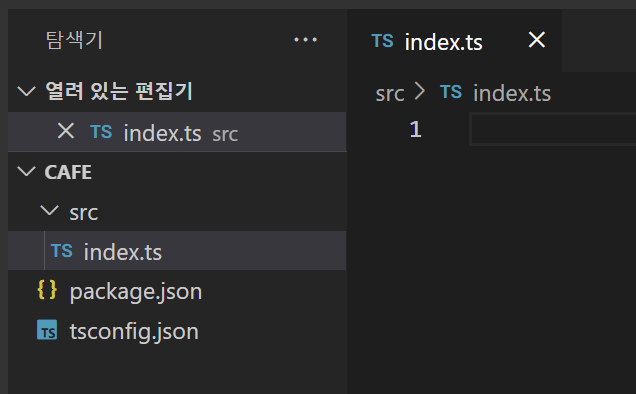The width and height of the screenshot is (636, 394).
Task: Collapse the open editors section (열려 있는 편집기)
Action: [x=27, y=91]
